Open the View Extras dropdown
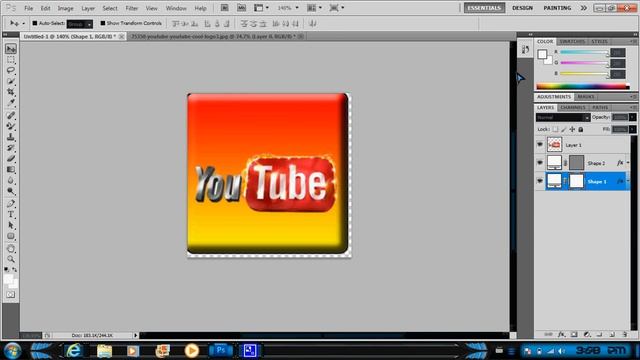 point(262,7)
